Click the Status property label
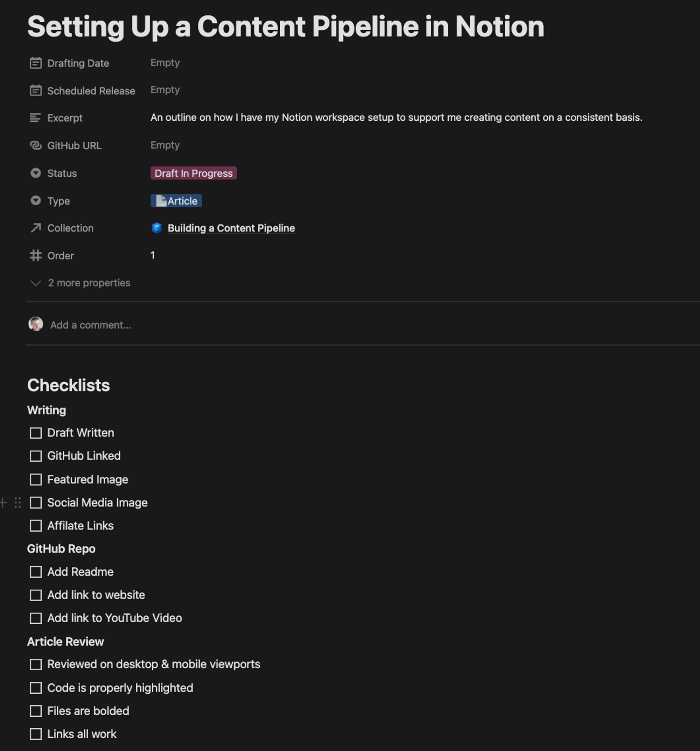700x751 pixels. pyautogui.click(x=62, y=173)
